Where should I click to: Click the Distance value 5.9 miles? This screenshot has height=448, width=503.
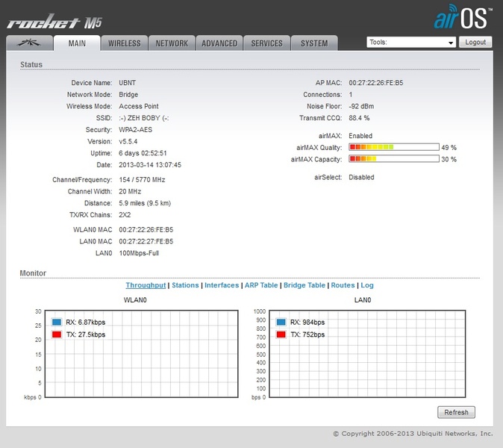(145, 203)
